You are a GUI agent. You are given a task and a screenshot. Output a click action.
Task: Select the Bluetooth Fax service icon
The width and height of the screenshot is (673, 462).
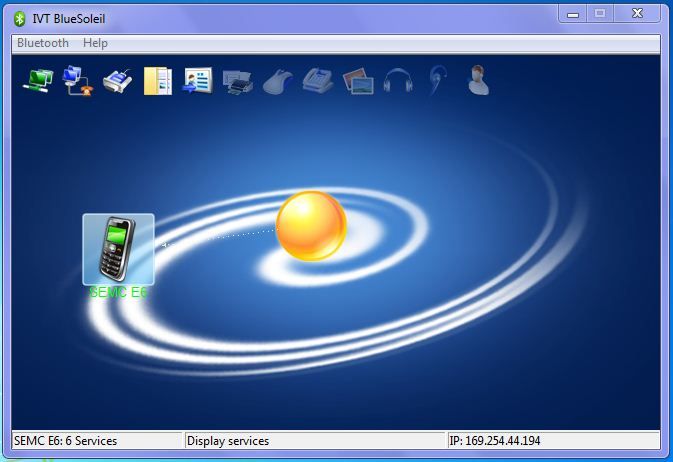pyautogui.click(x=318, y=80)
